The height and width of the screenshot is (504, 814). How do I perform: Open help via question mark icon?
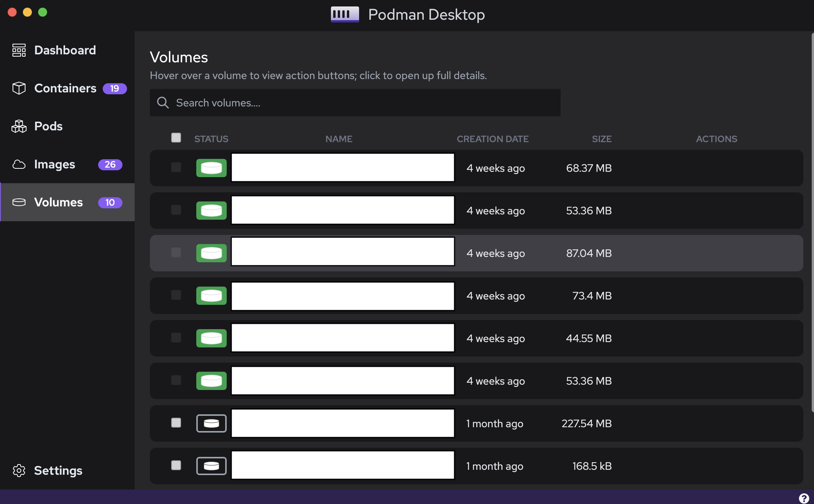click(804, 498)
